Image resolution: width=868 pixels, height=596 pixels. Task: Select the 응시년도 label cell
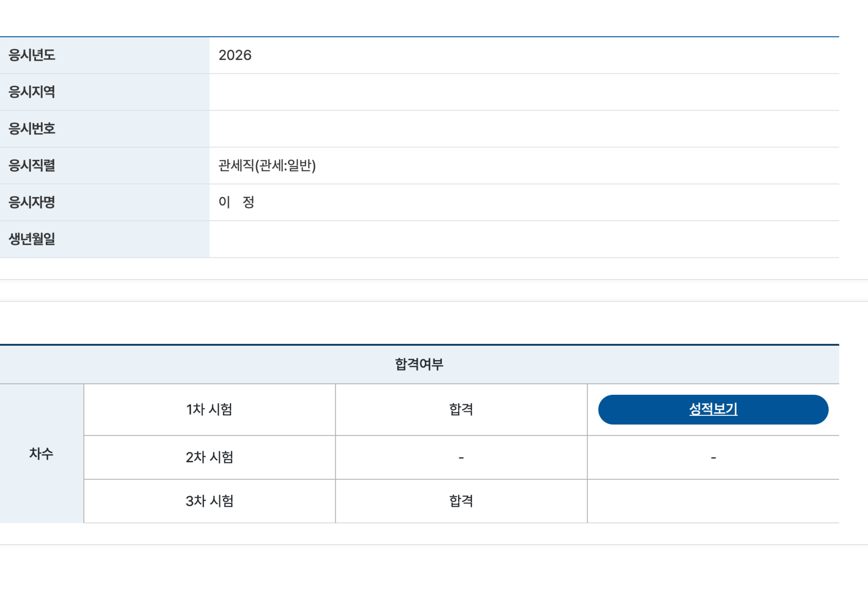[x=105, y=55]
